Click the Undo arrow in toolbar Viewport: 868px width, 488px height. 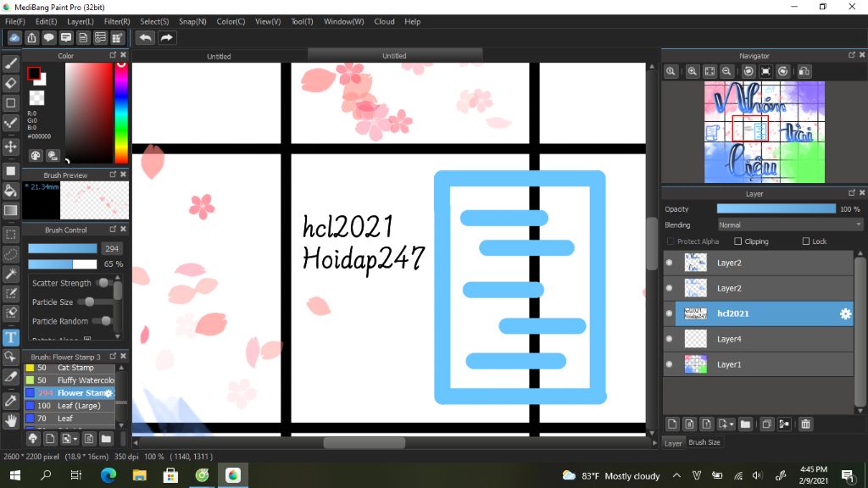click(x=145, y=37)
